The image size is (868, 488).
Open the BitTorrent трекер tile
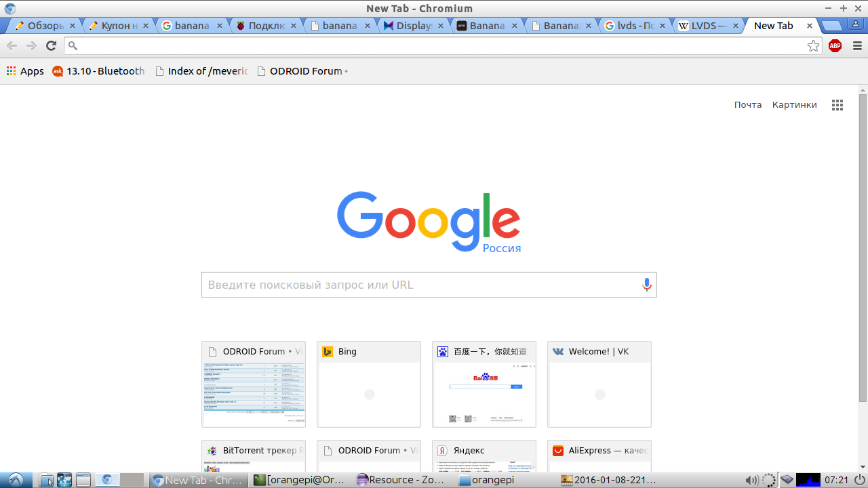[x=254, y=455]
